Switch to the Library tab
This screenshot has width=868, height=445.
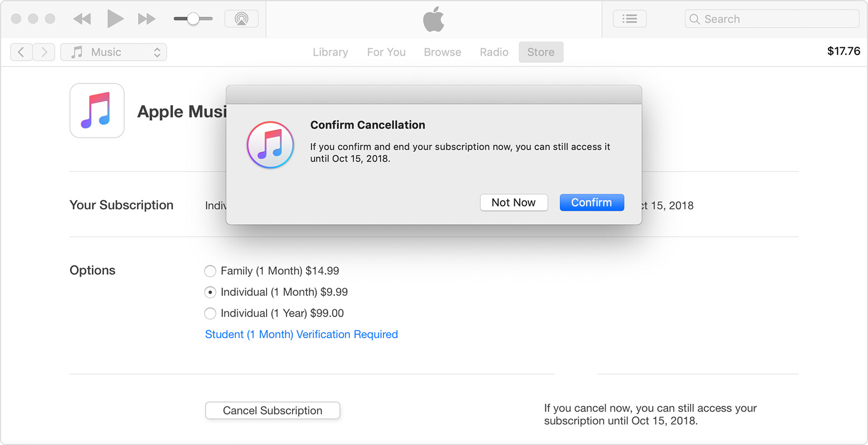[330, 52]
